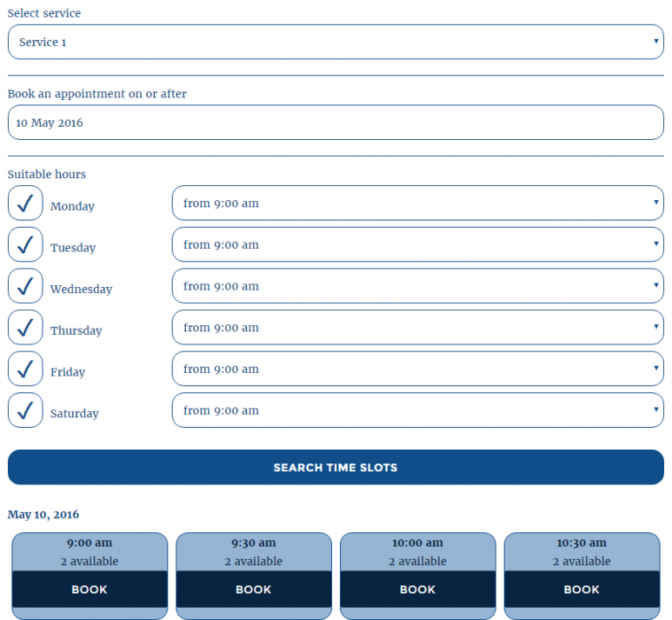Change the Wednesday hours dropdown
This screenshot has width=672, height=620.
point(417,286)
